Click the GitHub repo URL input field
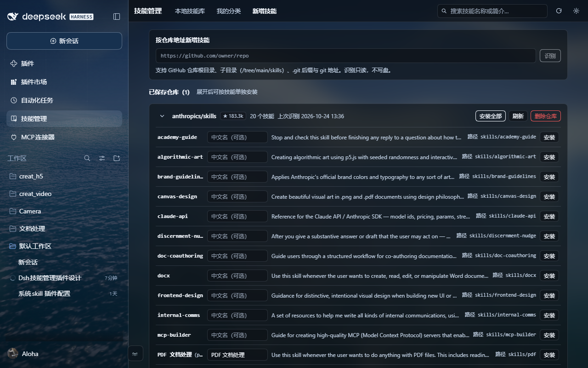Viewport: 588px width, 368px height. 346,56
